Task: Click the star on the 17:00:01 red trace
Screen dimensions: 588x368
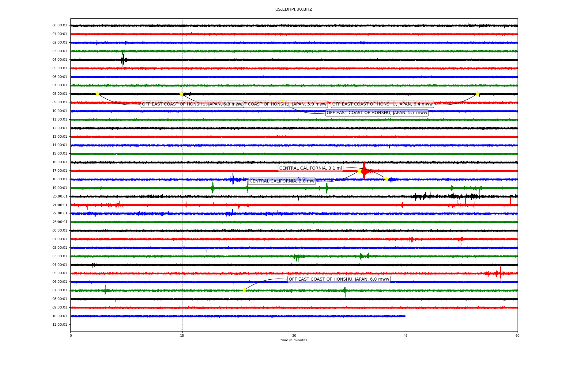Action: (x=359, y=171)
